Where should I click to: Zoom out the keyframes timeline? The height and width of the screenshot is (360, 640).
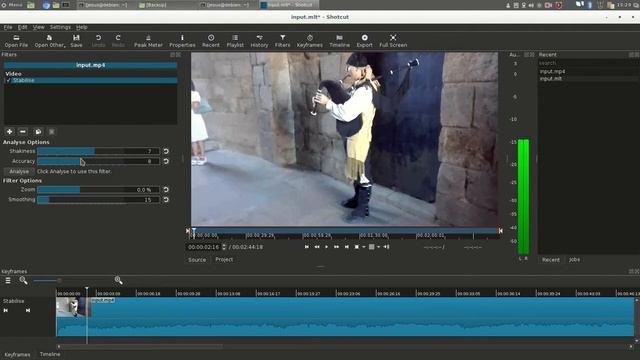pyautogui.click(x=23, y=280)
